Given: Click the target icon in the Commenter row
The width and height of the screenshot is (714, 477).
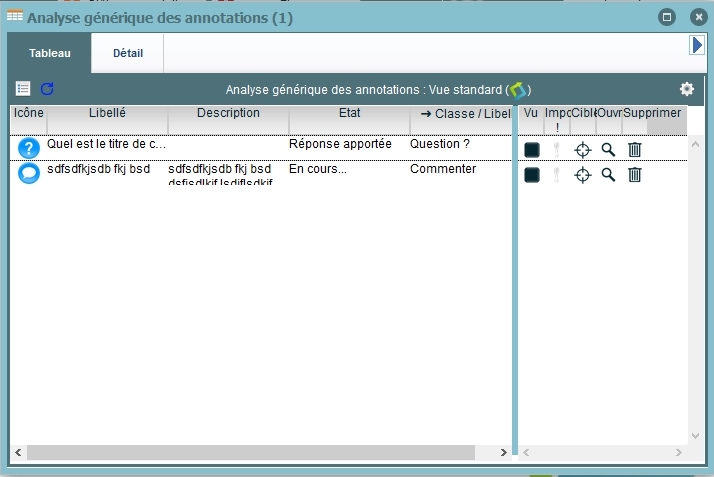Looking at the screenshot, I should pos(583,175).
